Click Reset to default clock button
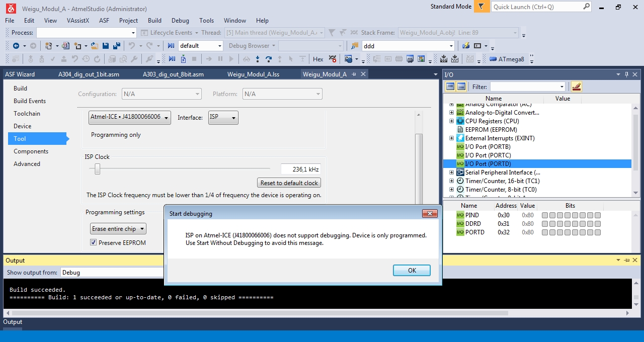The image size is (644, 342). (x=289, y=183)
